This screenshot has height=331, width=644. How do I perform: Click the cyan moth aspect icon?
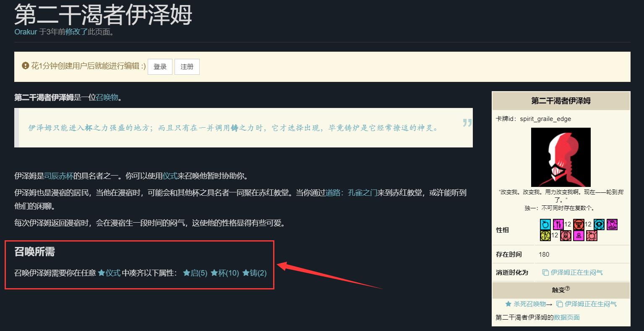tap(599, 224)
